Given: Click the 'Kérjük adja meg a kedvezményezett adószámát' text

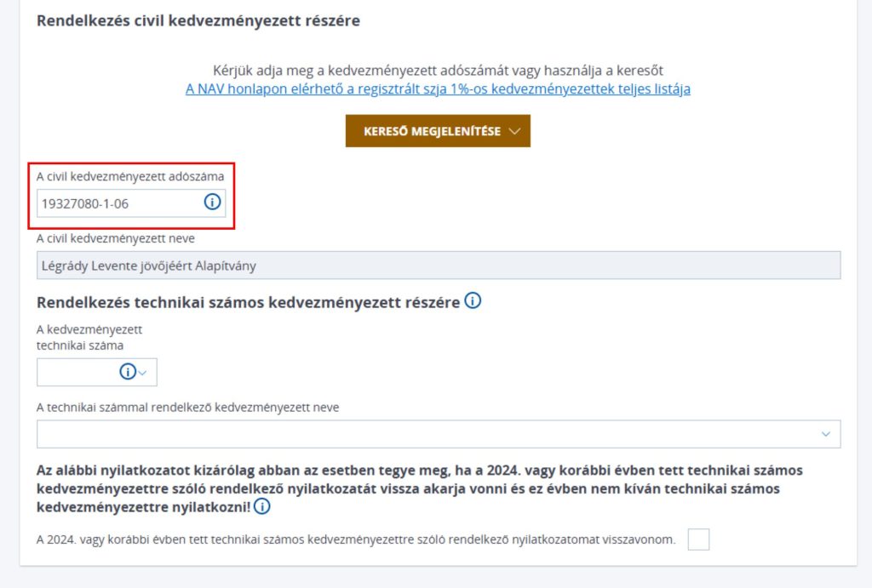Looking at the screenshot, I should point(438,71).
